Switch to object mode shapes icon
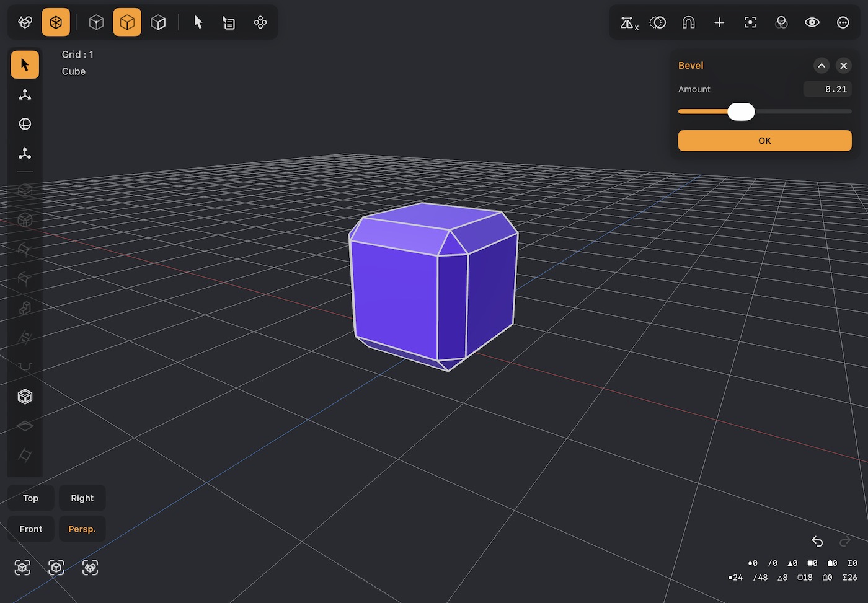The width and height of the screenshot is (868, 603). pos(25,22)
